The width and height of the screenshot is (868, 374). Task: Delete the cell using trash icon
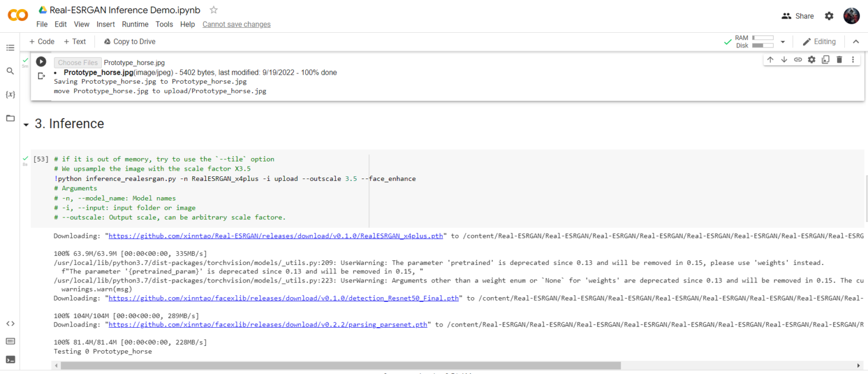pyautogui.click(x=839, y=60)
